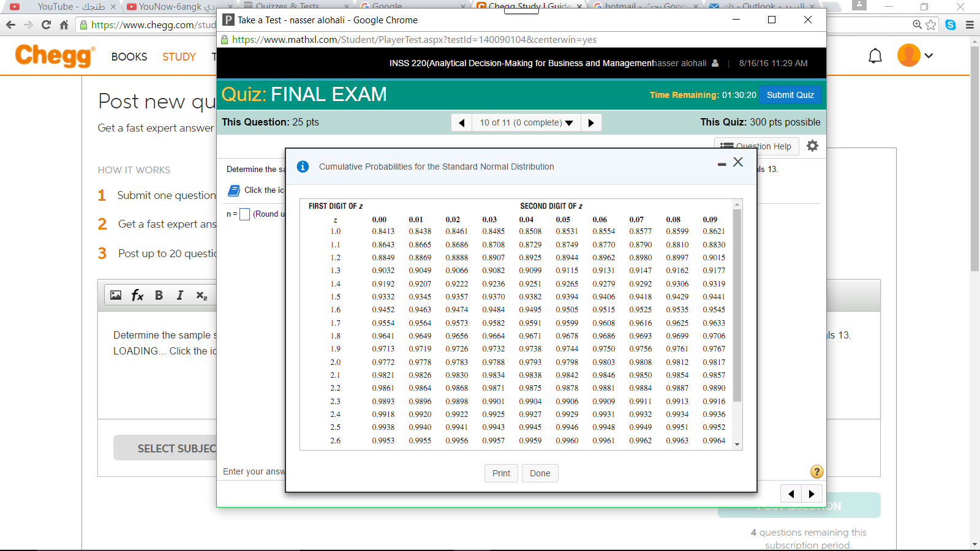
Task: Click the info icon on the probabilities dialog
Action: click(x=302, y=166)
